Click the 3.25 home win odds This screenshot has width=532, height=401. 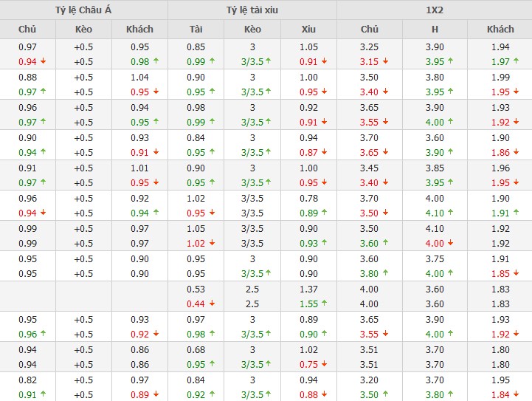pyautogui.click(x=369, y=47)
